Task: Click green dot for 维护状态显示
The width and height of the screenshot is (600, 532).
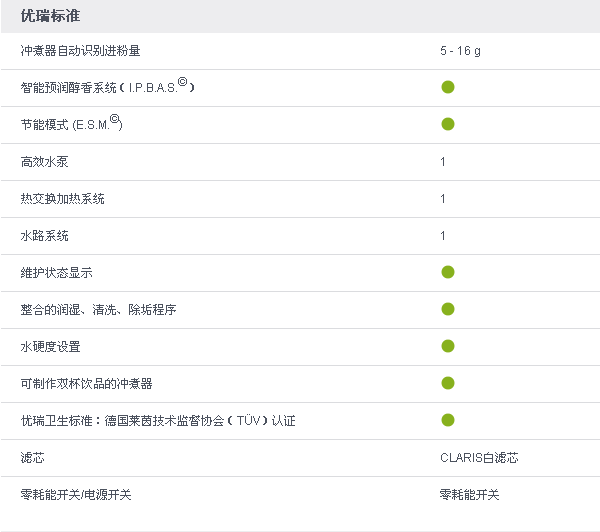Action: (x=448, y=272)
